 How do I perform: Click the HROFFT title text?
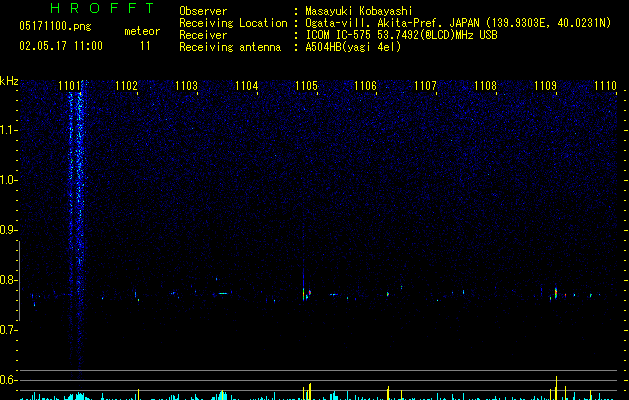[x=102, y=8]
